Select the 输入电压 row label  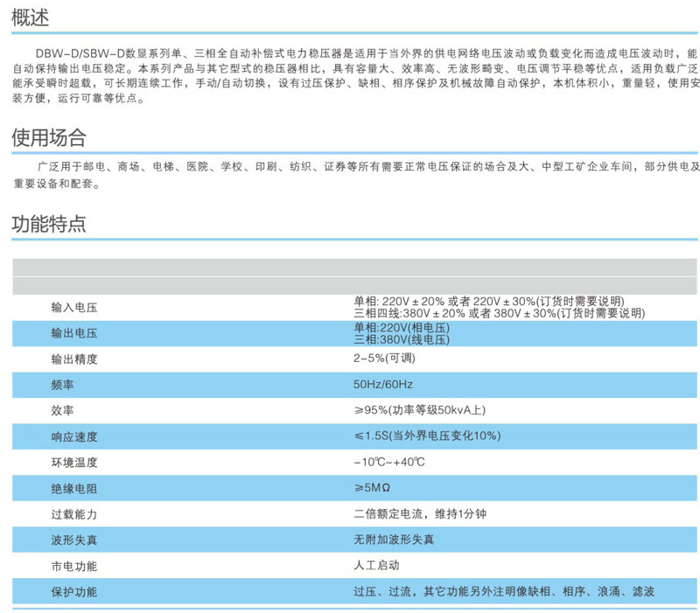74,307
